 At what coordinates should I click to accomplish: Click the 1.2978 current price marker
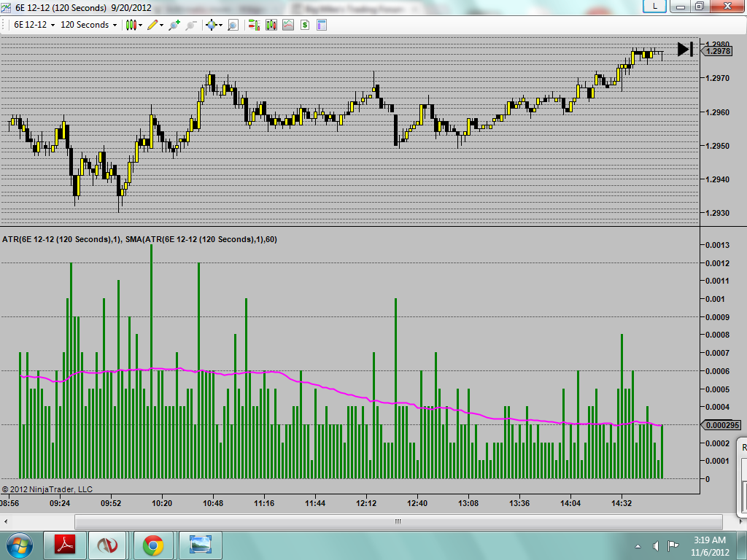coord(718,51)
